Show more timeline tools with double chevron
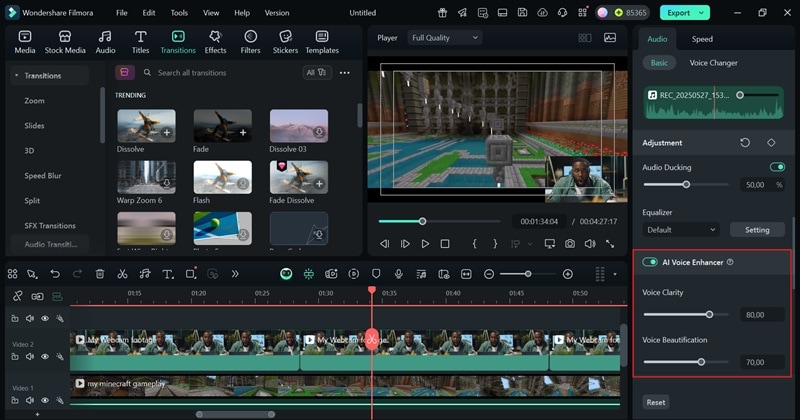Viewport: 800px width, 420px height. click(235, 274)
